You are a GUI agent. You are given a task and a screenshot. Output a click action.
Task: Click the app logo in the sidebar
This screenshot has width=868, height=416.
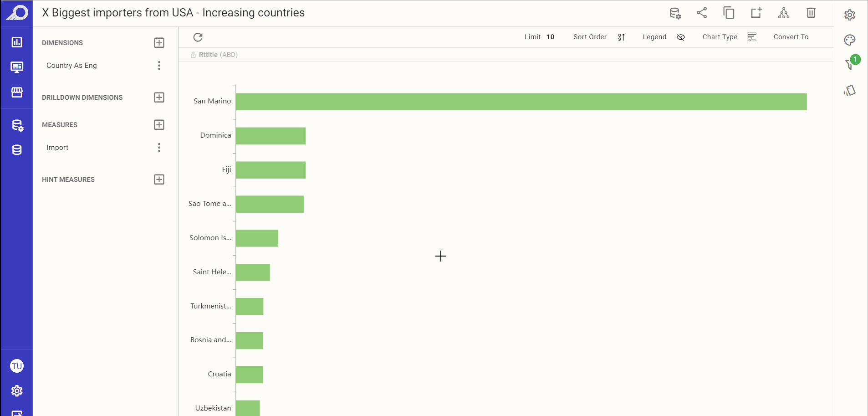17,13
